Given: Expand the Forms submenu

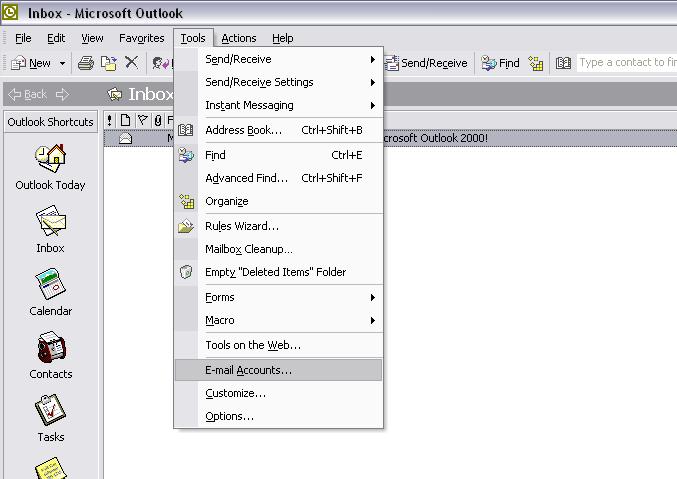Looking at the screenshot, I should (x=278, y=297).
